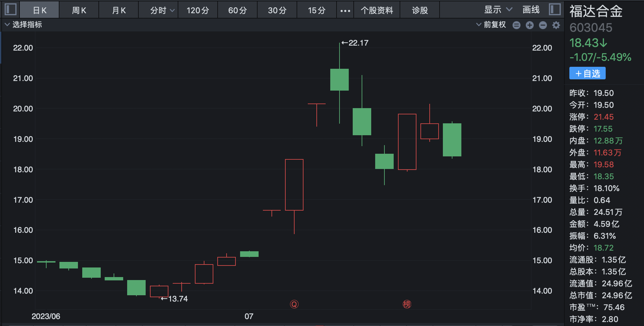
Task: Click the red Q marker on chart
Action: pyautogui.click(x=294, y=304)
